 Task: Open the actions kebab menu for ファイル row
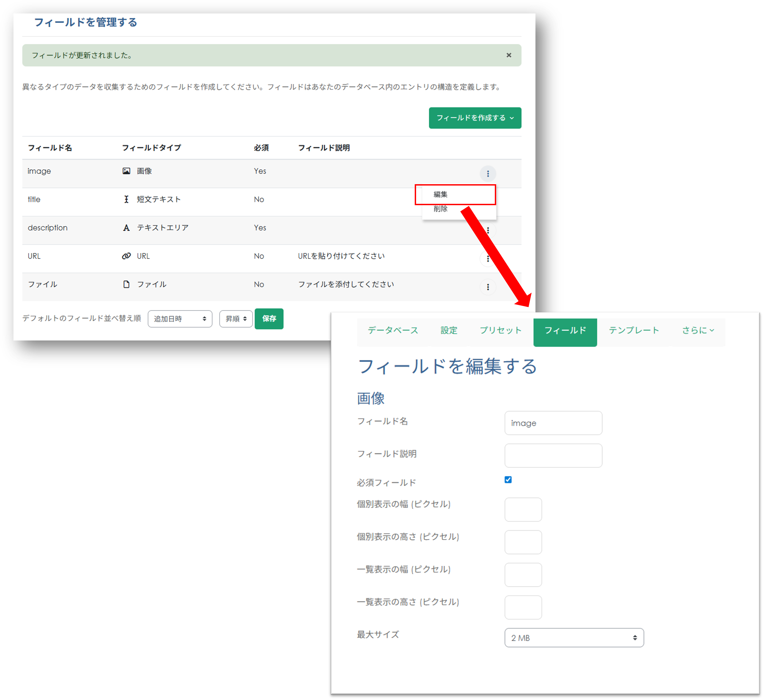pos(488,287)
